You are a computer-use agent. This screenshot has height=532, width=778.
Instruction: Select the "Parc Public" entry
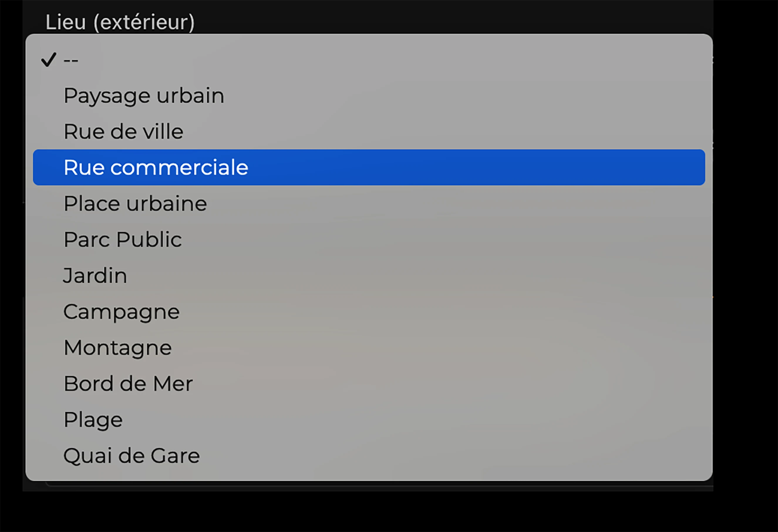tap(122, 239)
